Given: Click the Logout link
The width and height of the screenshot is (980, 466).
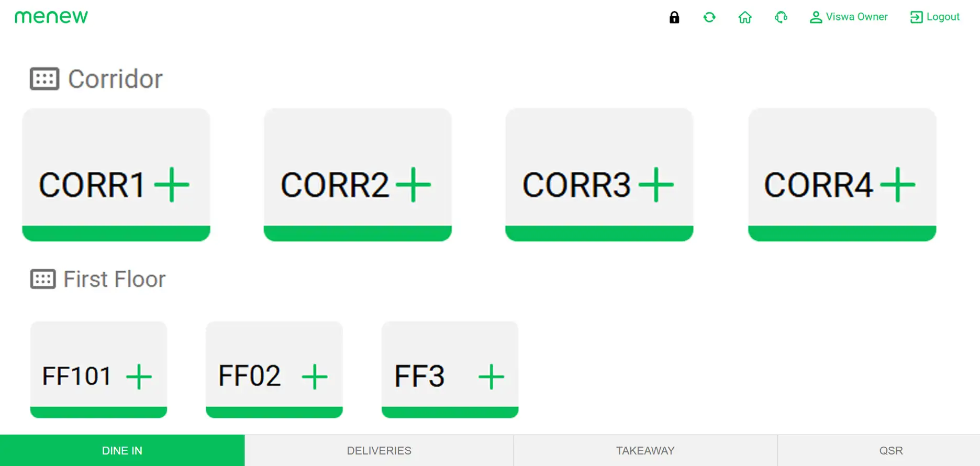Looking at the screenshot, I should (935, 17).
